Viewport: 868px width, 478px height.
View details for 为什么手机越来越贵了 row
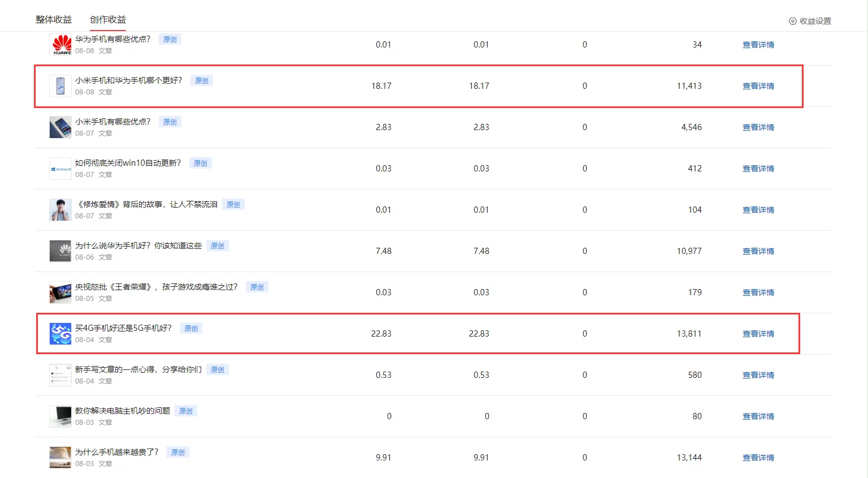click(758, 458)
